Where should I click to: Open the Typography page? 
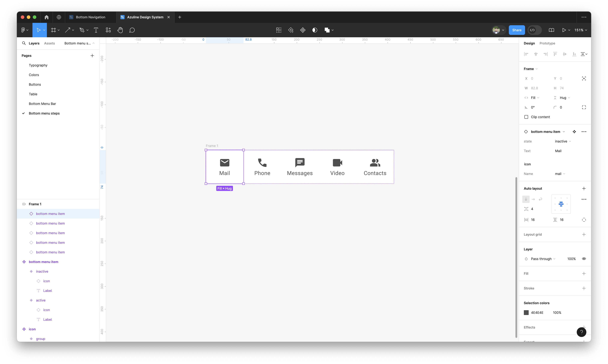[x=38, y=65]
